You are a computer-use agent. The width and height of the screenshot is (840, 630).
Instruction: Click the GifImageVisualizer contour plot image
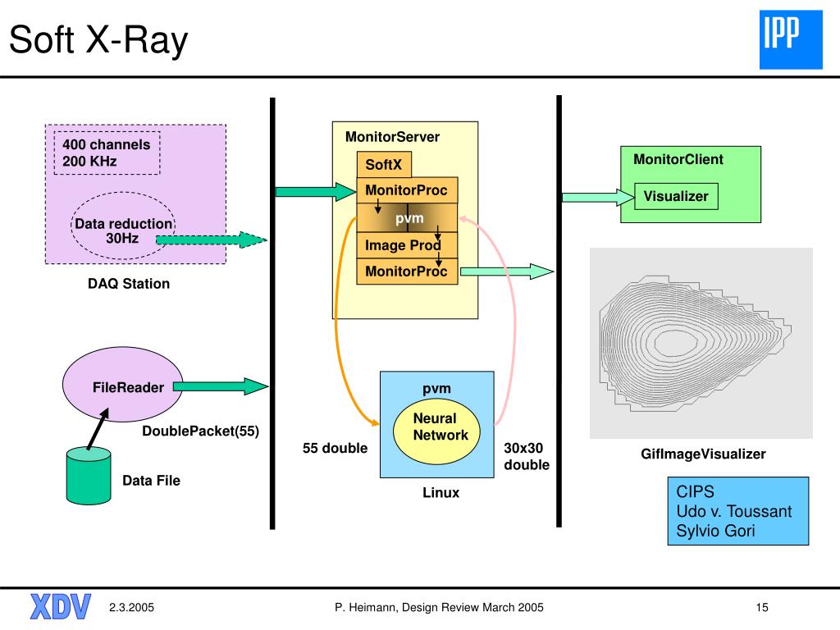(x=701, y=343)
